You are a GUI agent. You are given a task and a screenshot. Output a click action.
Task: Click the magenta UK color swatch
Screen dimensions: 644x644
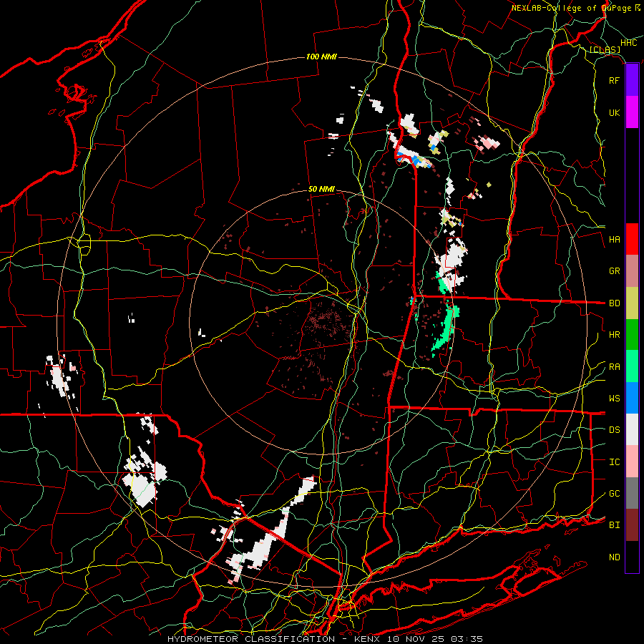pyautogui.click(x=632, y=112)
